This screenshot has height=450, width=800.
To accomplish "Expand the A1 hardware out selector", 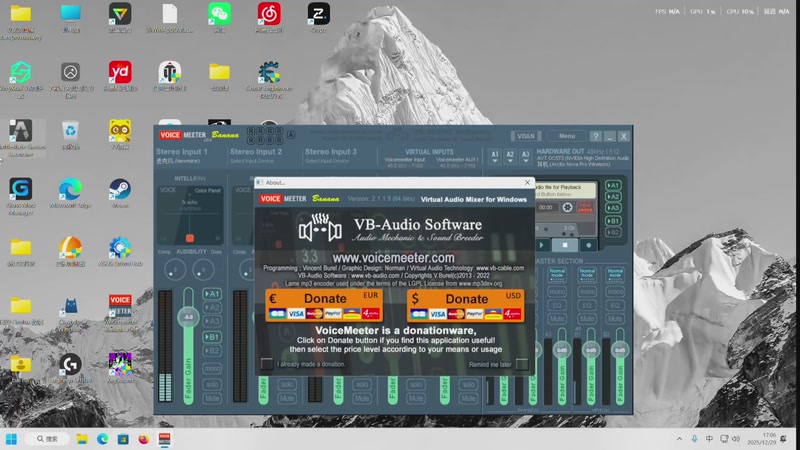I will (x=495, y=157).
